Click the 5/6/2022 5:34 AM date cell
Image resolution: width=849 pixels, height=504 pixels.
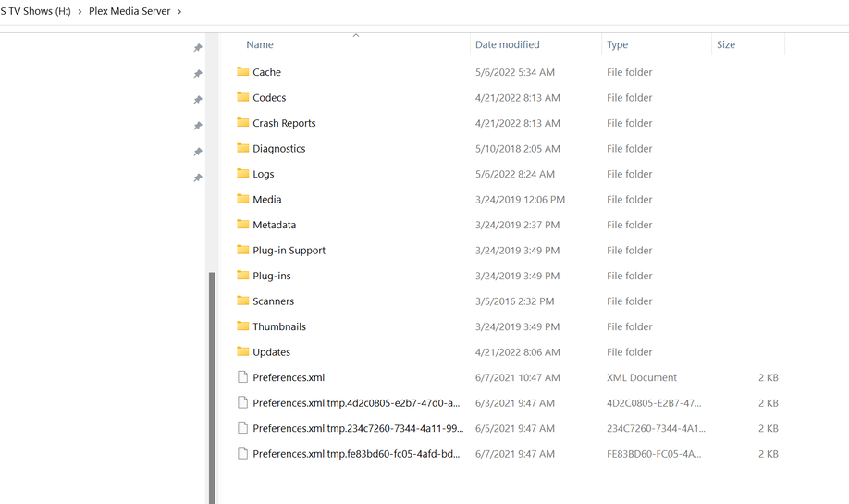(515, 72)
